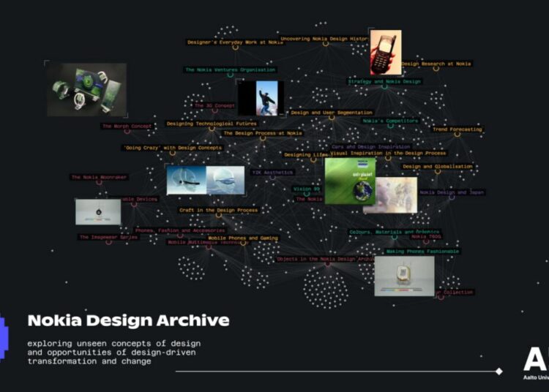
Task: Open the 'Design Research at Nokia' topic
Action: point(436,64)
